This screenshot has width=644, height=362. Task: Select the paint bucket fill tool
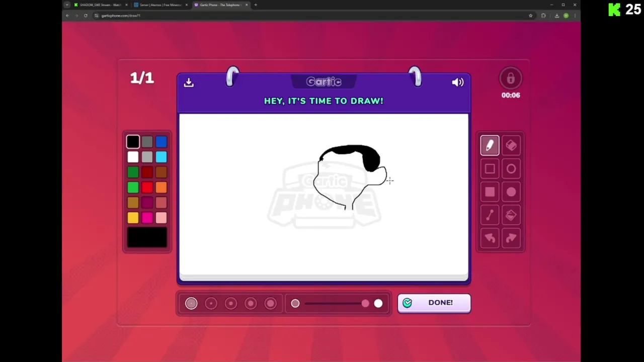[x=511, y=215]
